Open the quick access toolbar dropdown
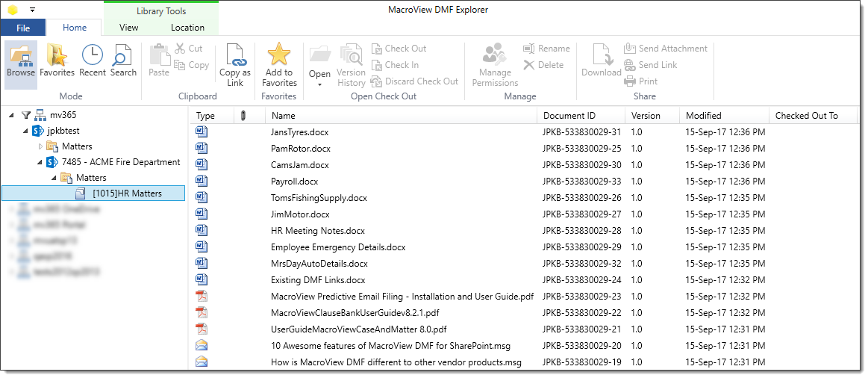The height and width of the screenshot is (378, 868). point(32,10)
